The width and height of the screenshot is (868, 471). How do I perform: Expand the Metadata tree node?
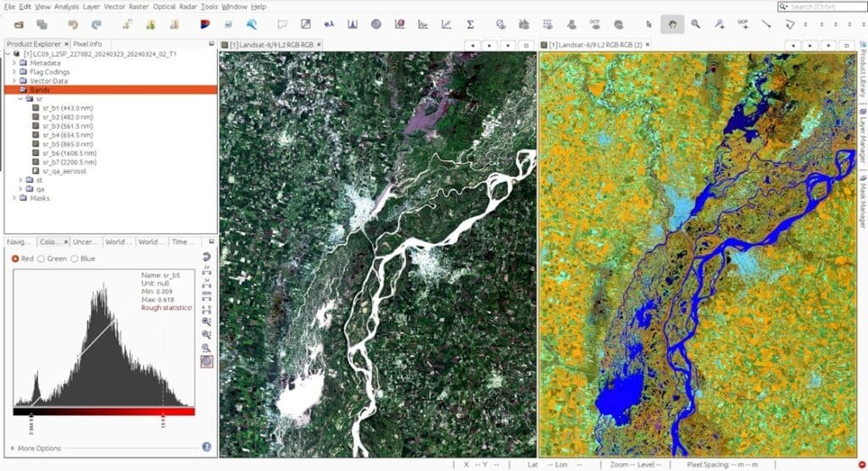(14, 63)
